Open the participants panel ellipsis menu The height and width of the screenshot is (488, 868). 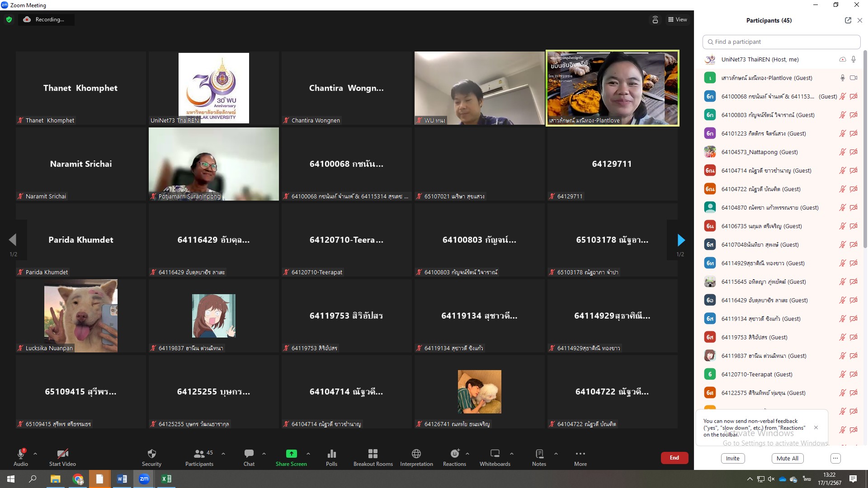click(835, 458)
